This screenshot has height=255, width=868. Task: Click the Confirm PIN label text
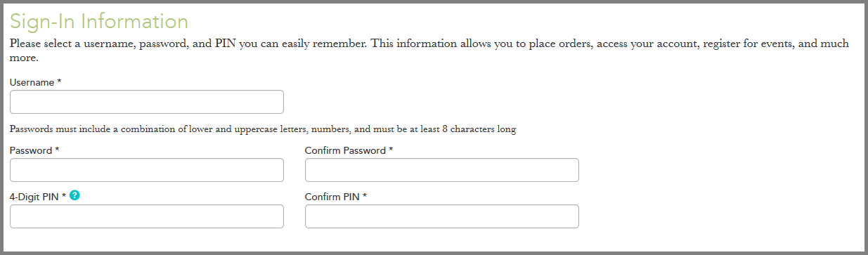[332, 197]
